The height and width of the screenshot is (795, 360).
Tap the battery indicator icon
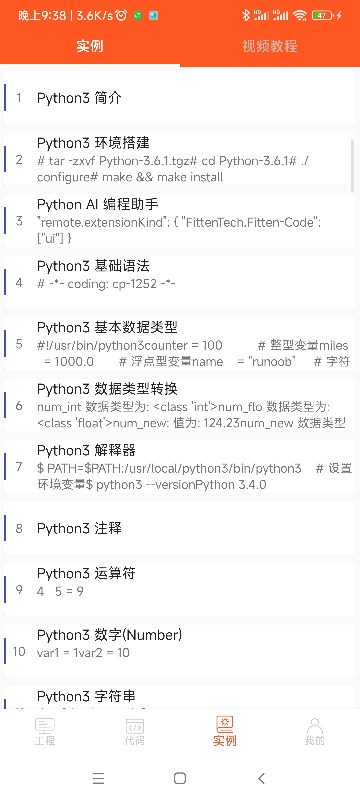pos(323,15)
